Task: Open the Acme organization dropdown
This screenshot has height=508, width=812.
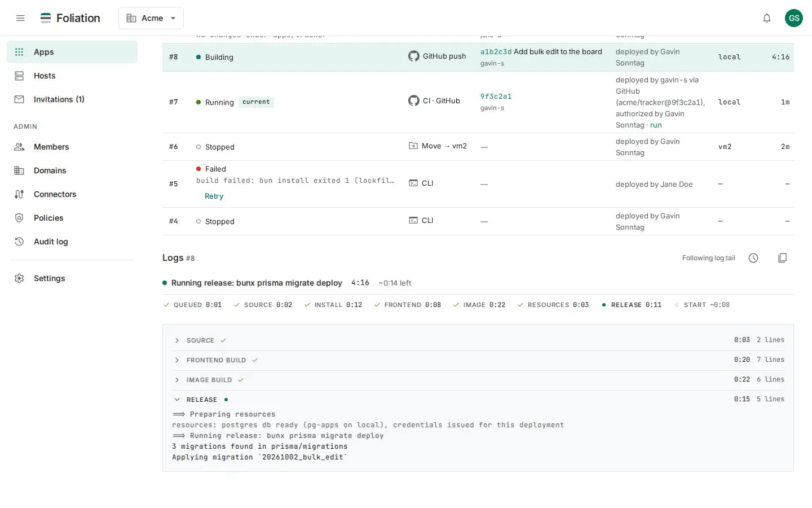Action: [x=151, y=18]
